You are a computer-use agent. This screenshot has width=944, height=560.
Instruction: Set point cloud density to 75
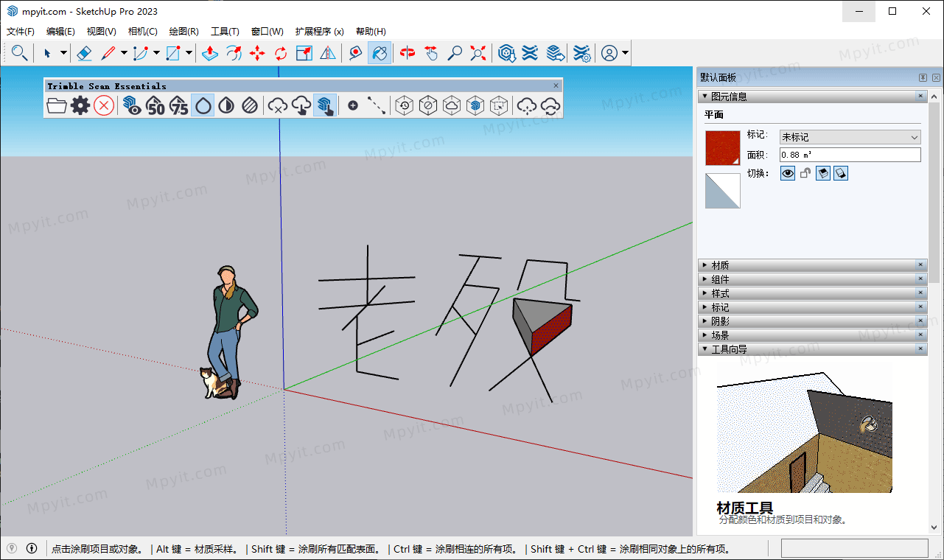pyautogui.click(x=179, y=105)
